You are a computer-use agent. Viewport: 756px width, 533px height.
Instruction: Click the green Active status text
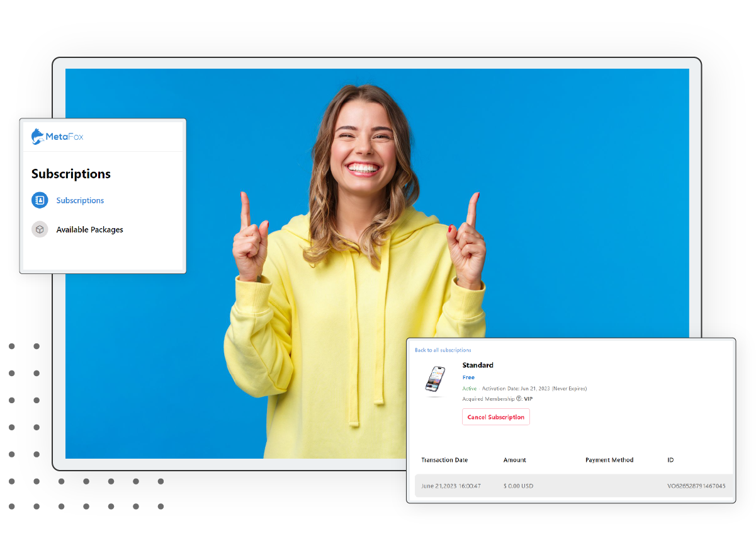(470, 389)
